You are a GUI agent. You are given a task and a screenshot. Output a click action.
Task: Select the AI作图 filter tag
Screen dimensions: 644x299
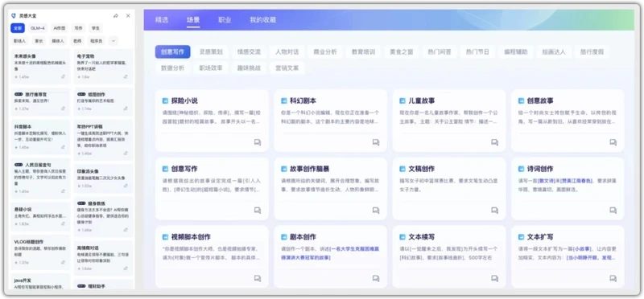click(60, 28)
